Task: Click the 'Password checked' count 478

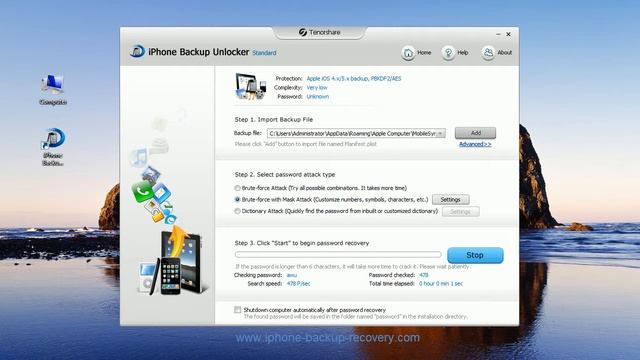Action: (424, 275)
